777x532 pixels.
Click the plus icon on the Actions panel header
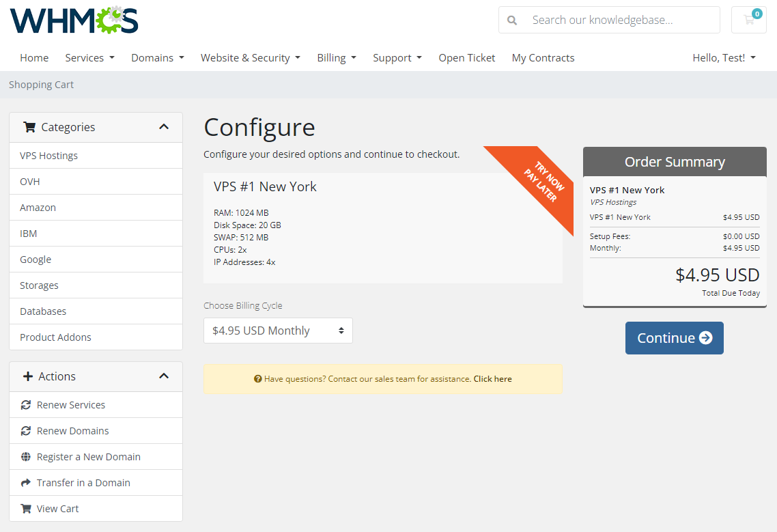pyautogui.click(x=27, y=376)
